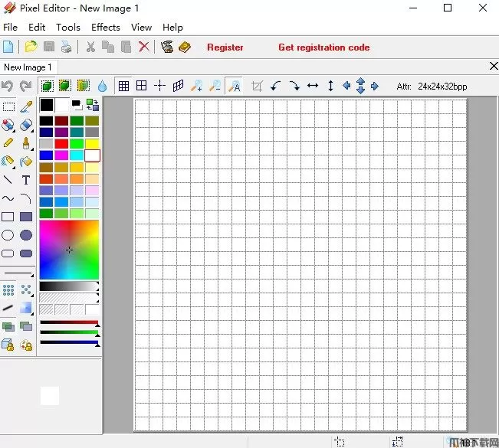Screen dimensions: 499x448
Task: Select the Pencil drawing tool
Action: [x=8, y=143]
